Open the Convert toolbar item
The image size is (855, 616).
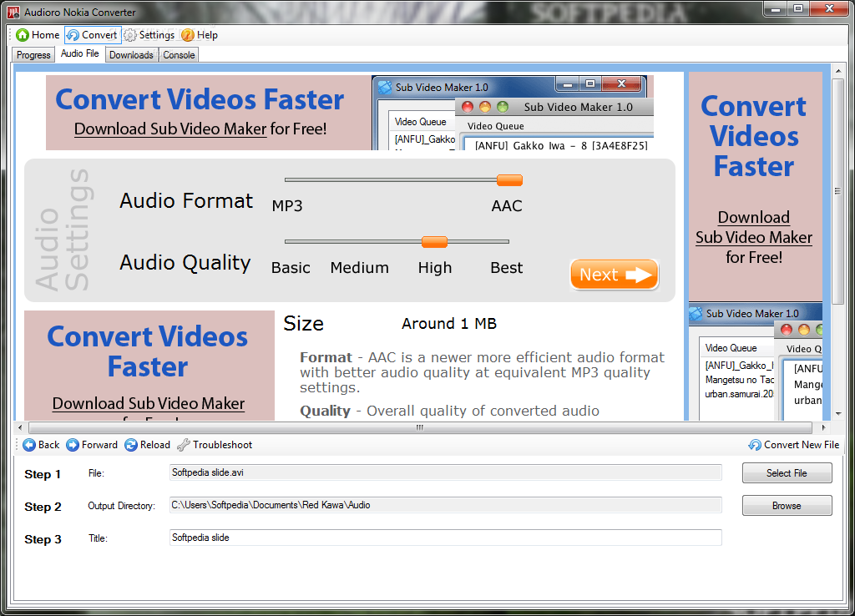pyautogui.click(x=92, y=35)
